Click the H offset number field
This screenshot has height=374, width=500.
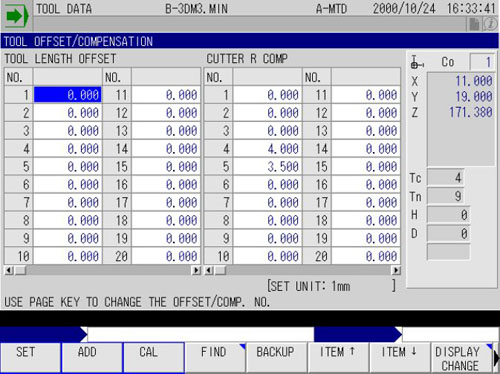coord(448,215)
